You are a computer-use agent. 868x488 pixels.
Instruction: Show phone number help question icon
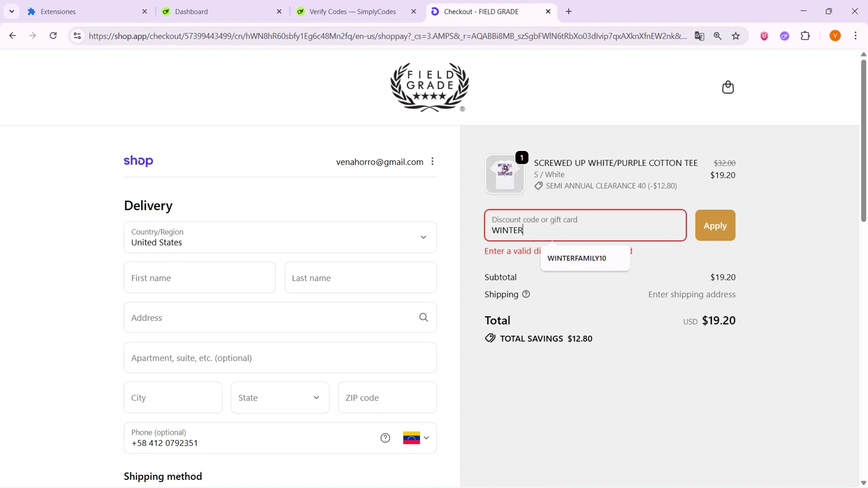point(385,438)
